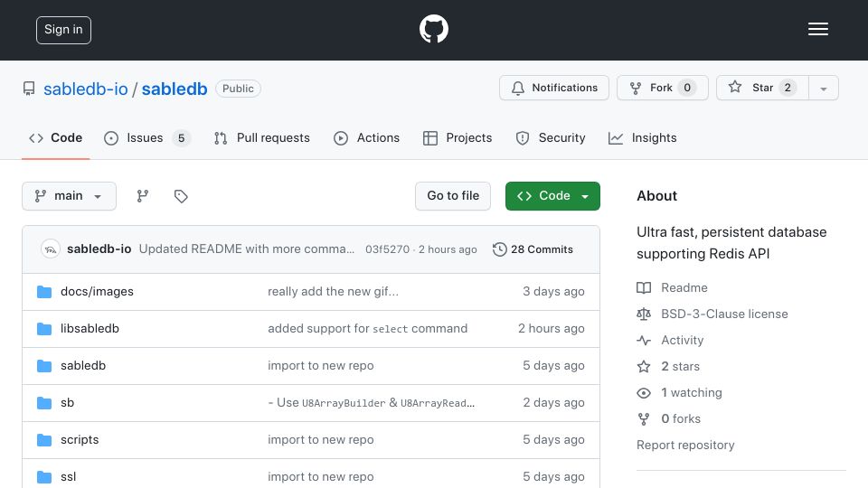The width and height of the screenshot is (868, 488).
Task: Click the license scales icon
Action: (644, 314)
